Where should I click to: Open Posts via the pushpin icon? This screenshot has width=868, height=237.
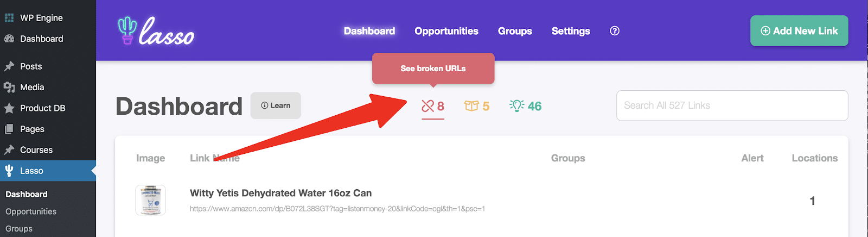click(9, 66)
